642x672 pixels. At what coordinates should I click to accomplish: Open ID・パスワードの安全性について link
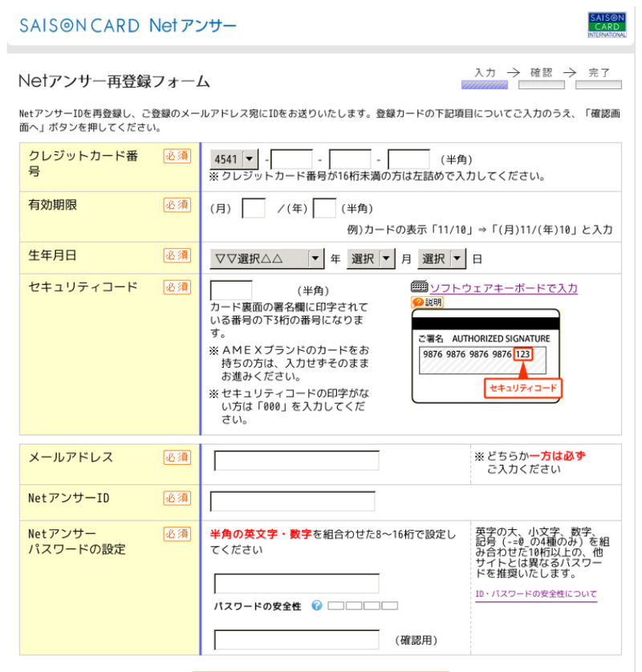(x=535, y=594)
